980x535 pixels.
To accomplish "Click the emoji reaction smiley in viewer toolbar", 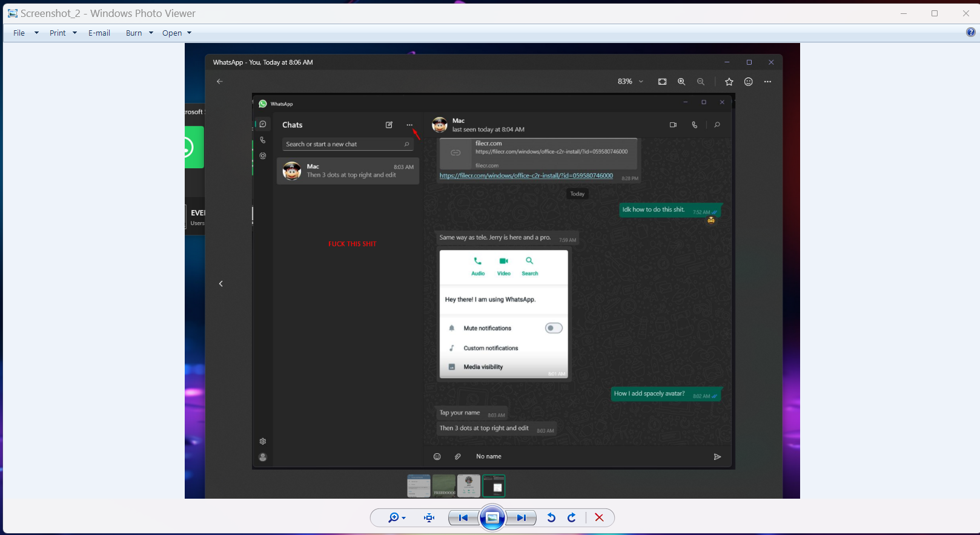I will coord(749,82).
